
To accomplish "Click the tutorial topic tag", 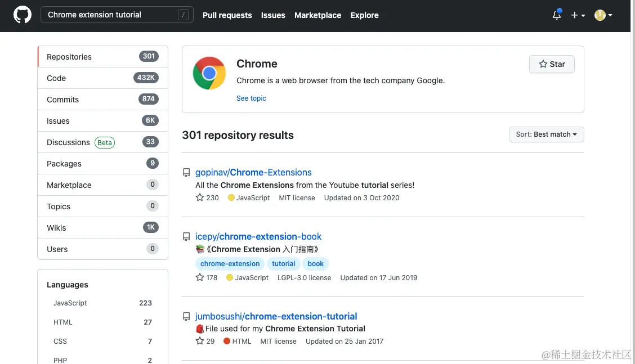I will pos(284,264).
